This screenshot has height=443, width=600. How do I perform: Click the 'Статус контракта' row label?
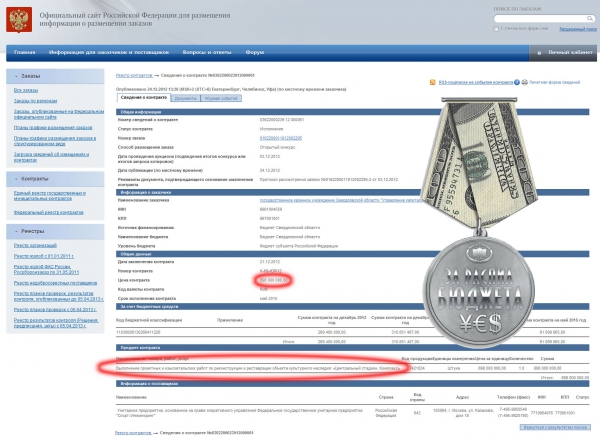coord(135,129)
